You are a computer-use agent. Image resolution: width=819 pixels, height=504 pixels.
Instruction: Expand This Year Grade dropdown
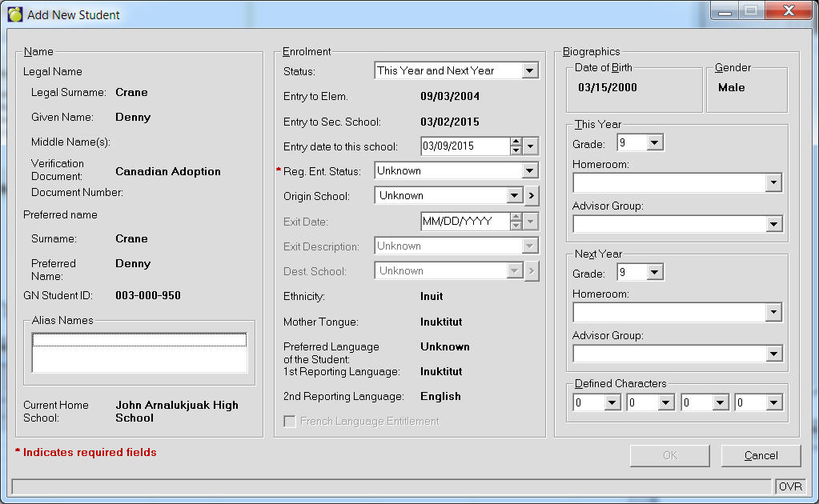[654, 143]
